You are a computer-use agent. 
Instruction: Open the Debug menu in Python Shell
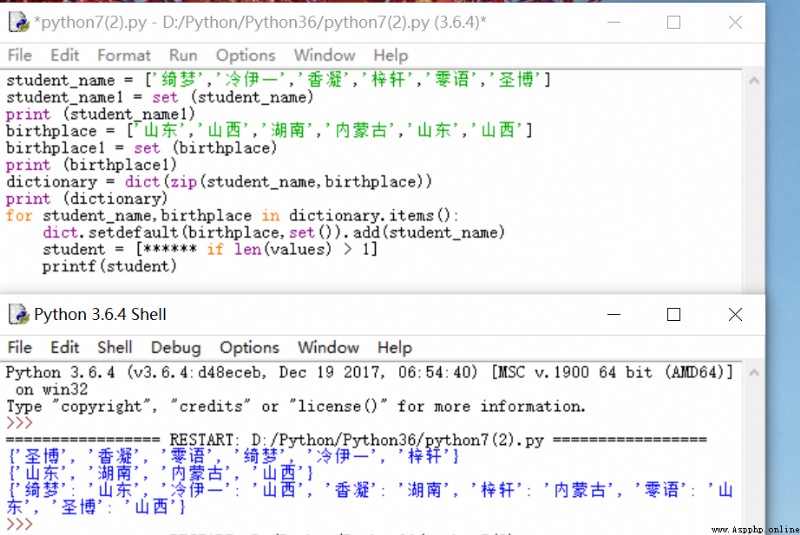click(x=176, y=347)
